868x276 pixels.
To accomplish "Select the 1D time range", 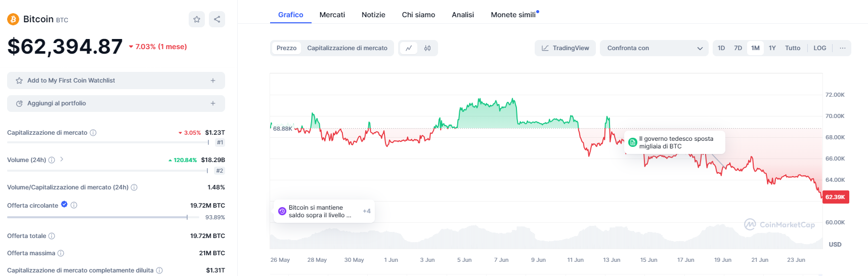I will [721, 48].
